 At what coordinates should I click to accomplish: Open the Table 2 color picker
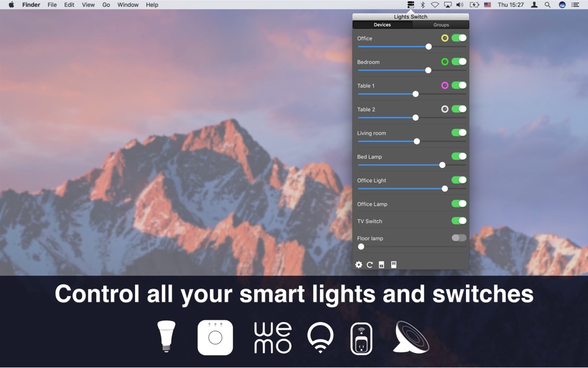(x=444, y=108)
